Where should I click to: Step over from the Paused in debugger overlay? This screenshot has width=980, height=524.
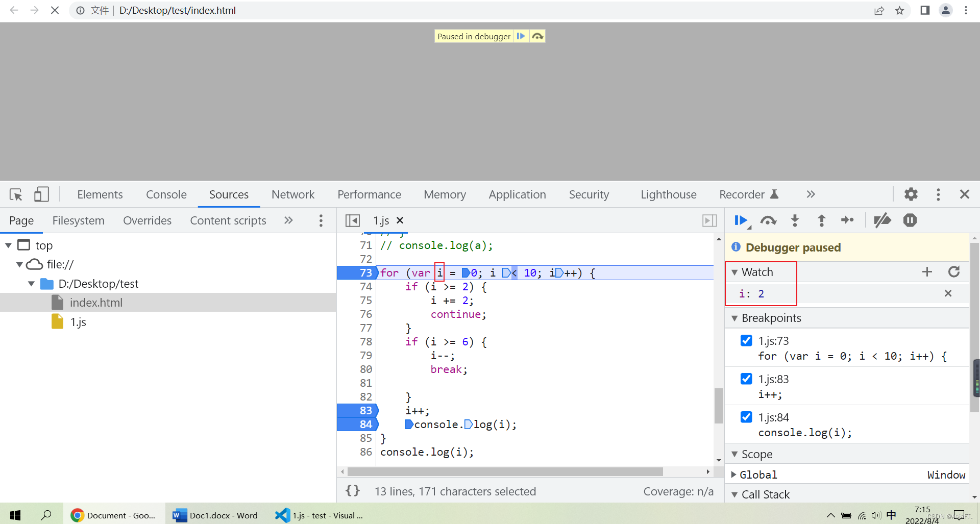[x=537, y=36]
